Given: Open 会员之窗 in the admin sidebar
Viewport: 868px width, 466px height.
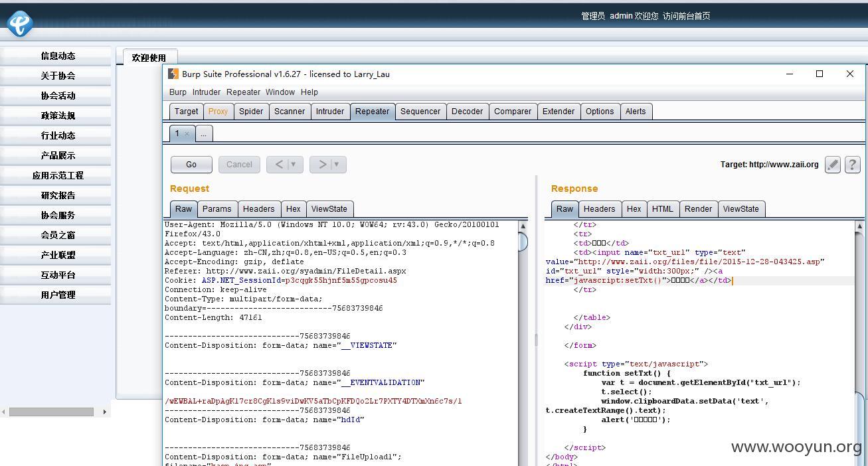Looking at the screenshot, I should pyautogui.click(x=56, y=235).
